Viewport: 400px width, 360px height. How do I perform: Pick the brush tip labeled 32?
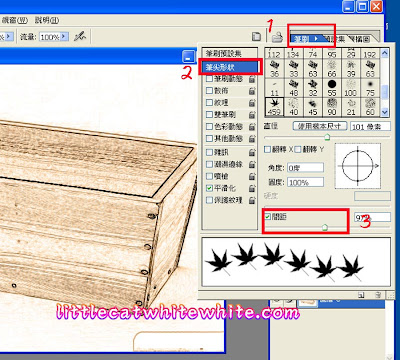point(313,88)
